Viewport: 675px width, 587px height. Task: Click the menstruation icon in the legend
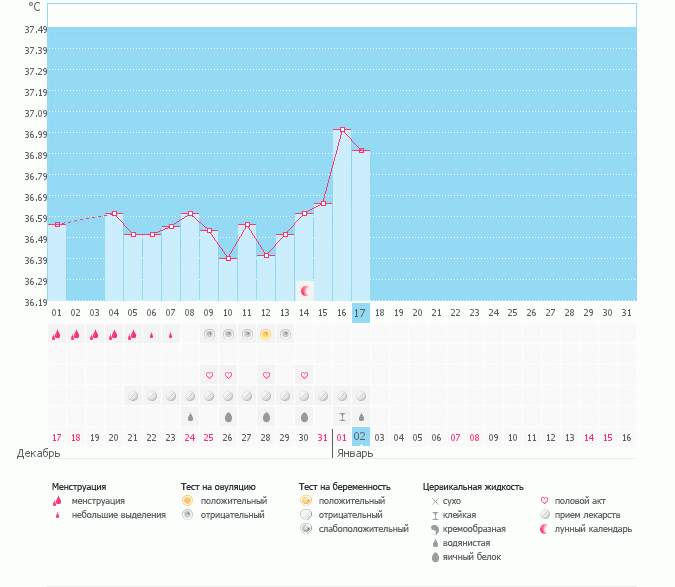point(57,501)
